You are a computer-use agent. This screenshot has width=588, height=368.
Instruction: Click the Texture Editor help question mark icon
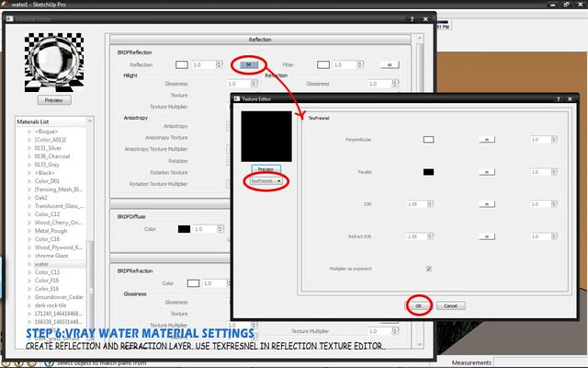(x=558, y=99)
